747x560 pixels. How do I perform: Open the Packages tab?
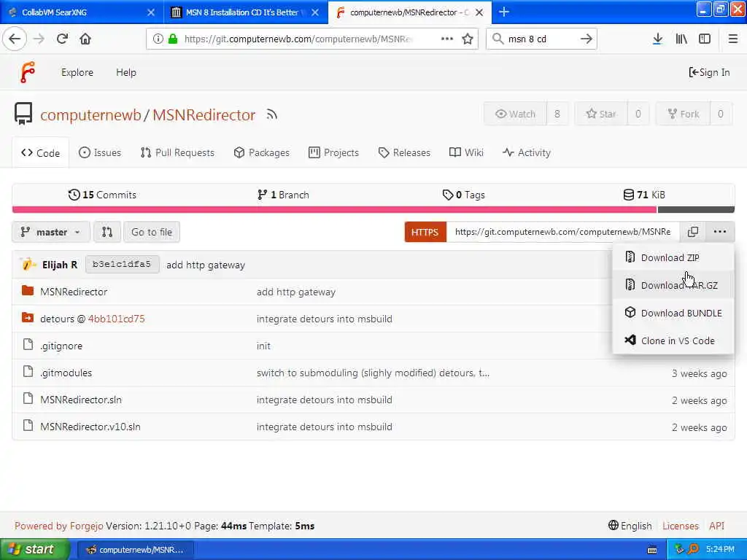click(x=262, y=152)
